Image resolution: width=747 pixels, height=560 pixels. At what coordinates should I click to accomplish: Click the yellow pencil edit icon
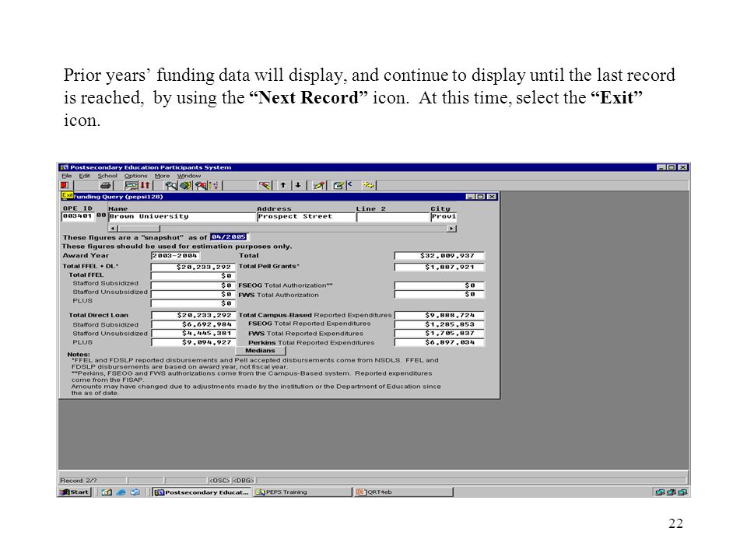319,185
